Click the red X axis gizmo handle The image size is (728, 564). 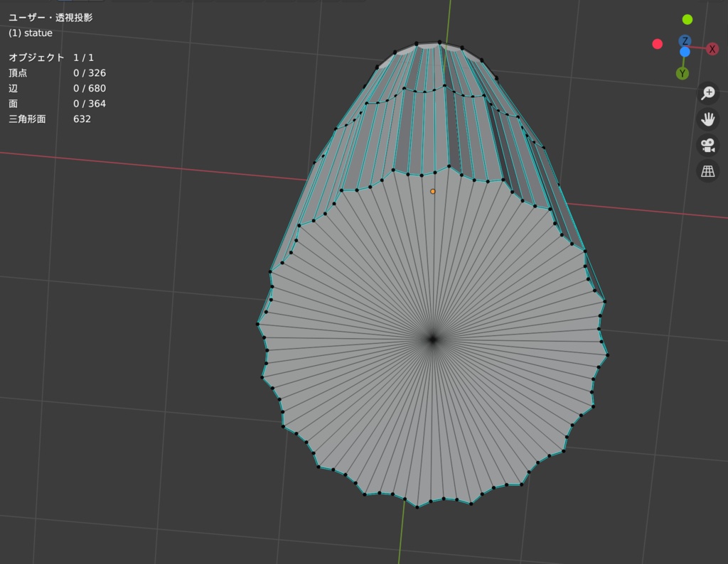click(x=712, y=49)
